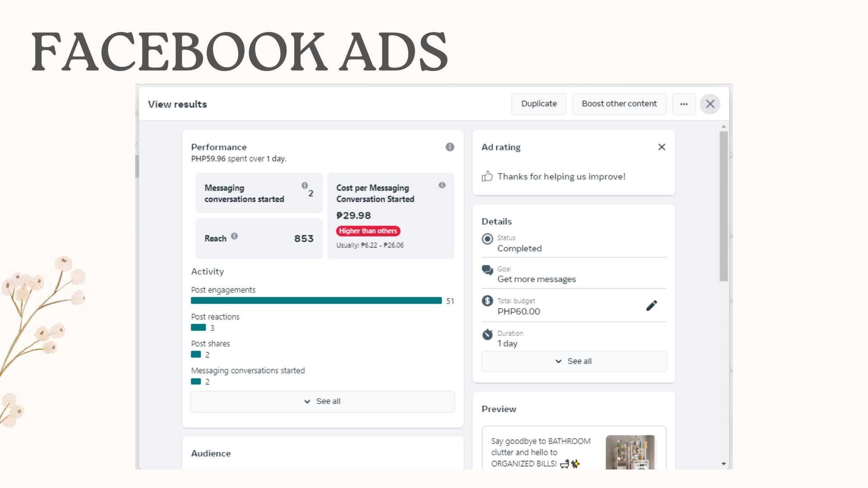868x488 pixels.
Task: Dismiss the Ad rating card
Action: 661,147
